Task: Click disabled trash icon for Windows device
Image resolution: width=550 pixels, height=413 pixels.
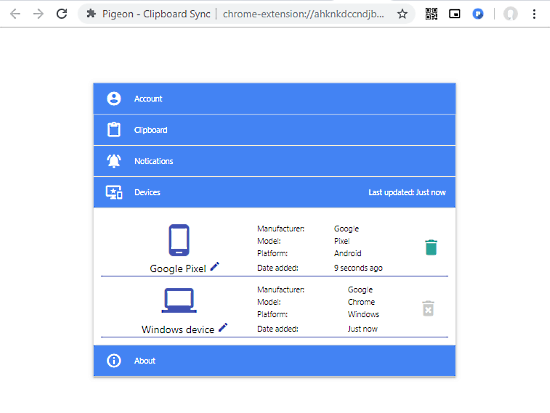Action: pyautogui.click(x=428, y=308)
